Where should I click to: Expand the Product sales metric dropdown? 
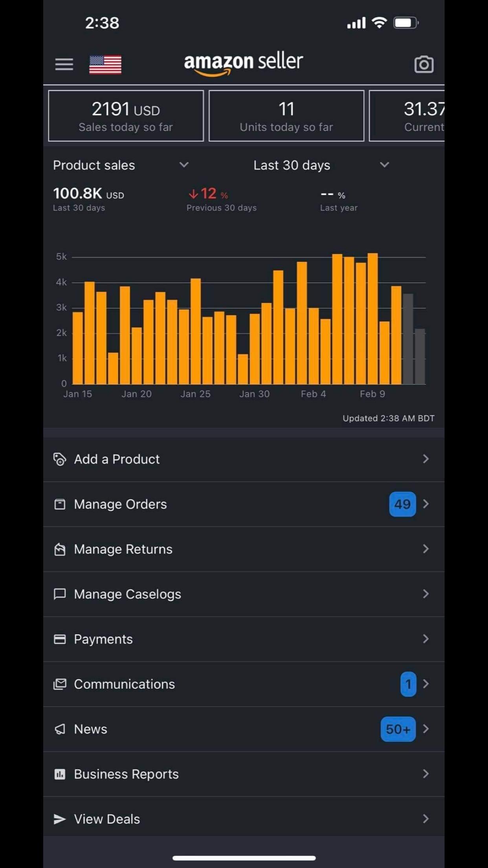184,165
